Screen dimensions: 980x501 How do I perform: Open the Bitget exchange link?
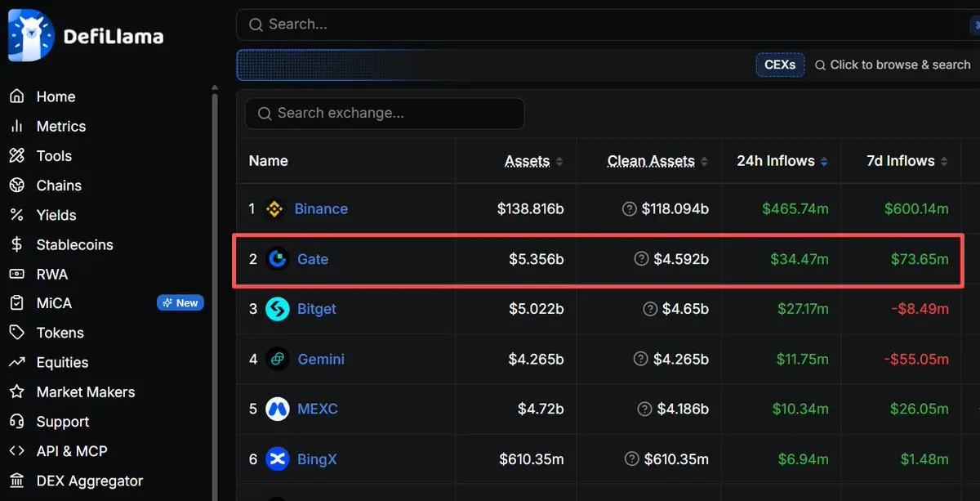316,309
